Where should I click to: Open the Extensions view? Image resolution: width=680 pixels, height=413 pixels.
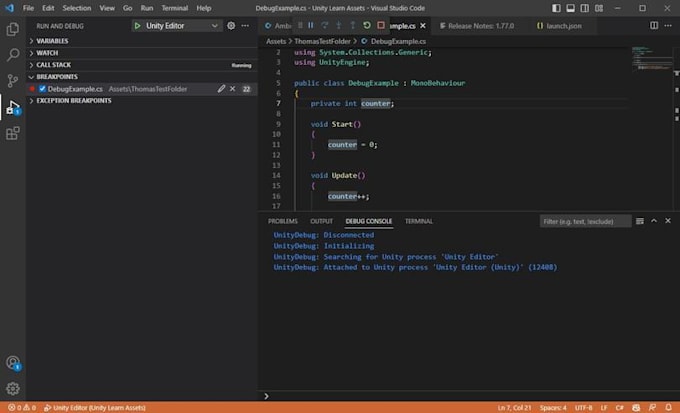tap(13, 133)
